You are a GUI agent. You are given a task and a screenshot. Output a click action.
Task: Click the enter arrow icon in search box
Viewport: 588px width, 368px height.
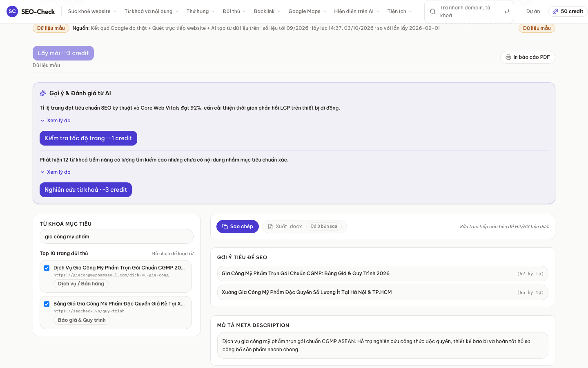(507, 11)
